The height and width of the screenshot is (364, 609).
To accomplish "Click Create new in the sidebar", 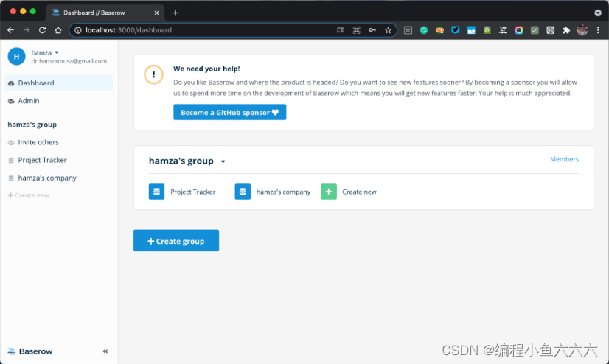I will tap(28, 195).
